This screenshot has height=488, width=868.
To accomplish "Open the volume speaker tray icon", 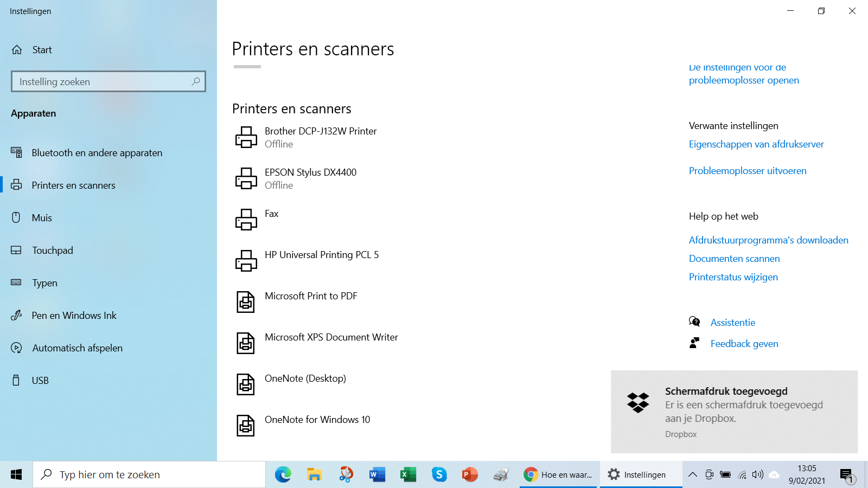I will tap(758, 474).
